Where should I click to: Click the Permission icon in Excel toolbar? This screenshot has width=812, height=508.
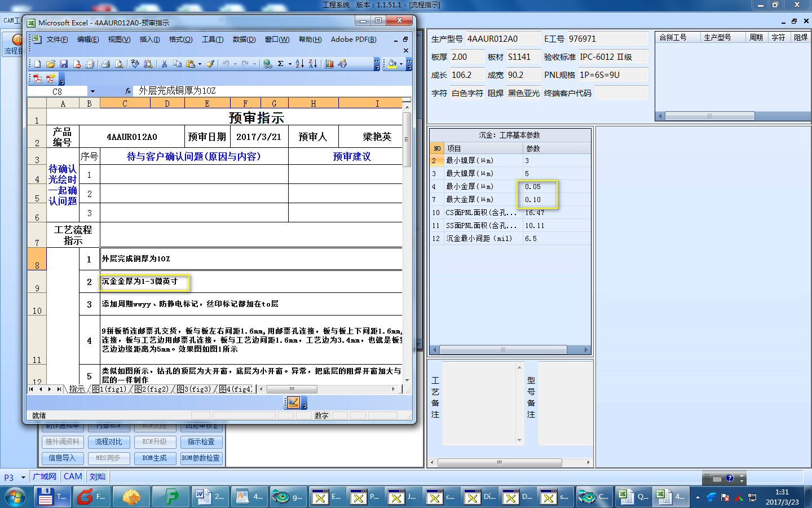[x=77, y=64]
